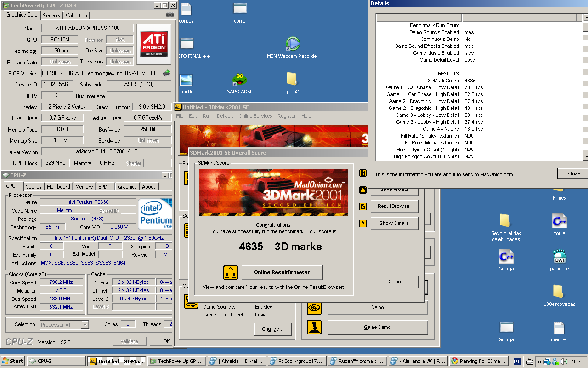Click the Game Demo button

377,327
